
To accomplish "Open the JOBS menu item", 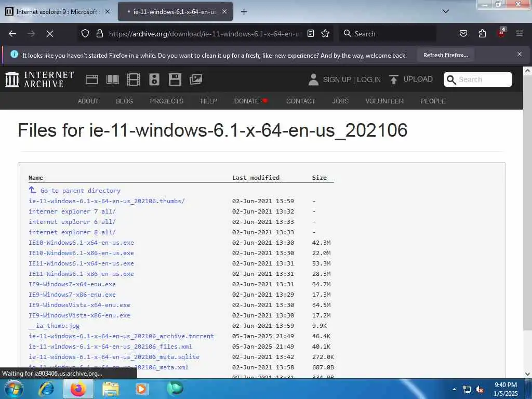I will point(340,101).
